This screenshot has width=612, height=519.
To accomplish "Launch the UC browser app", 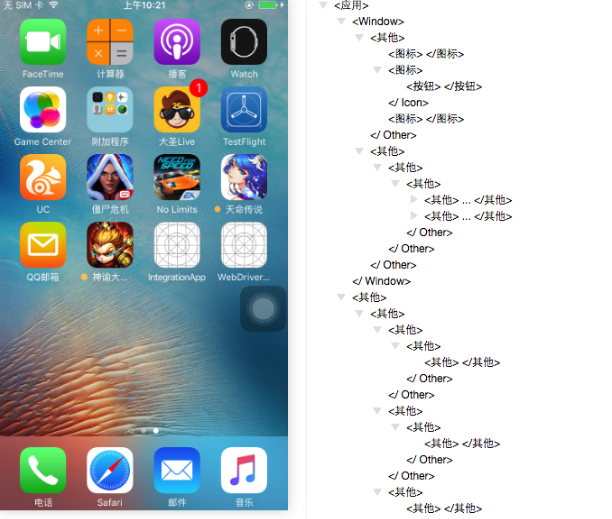I will 43,177.
